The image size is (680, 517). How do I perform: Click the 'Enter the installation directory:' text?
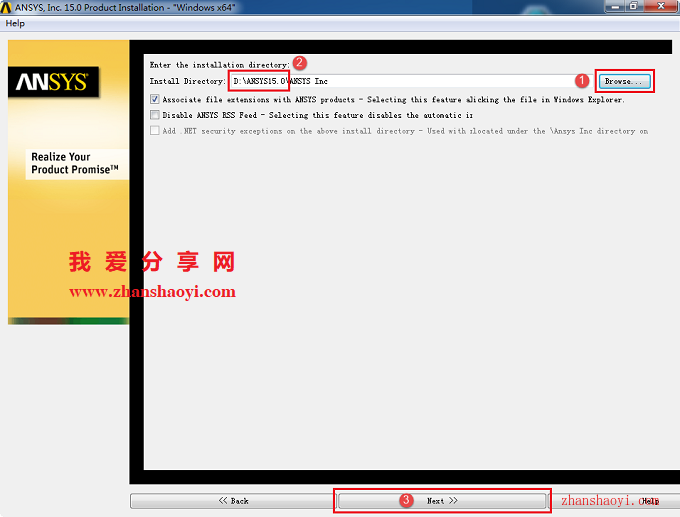(219, 65)
